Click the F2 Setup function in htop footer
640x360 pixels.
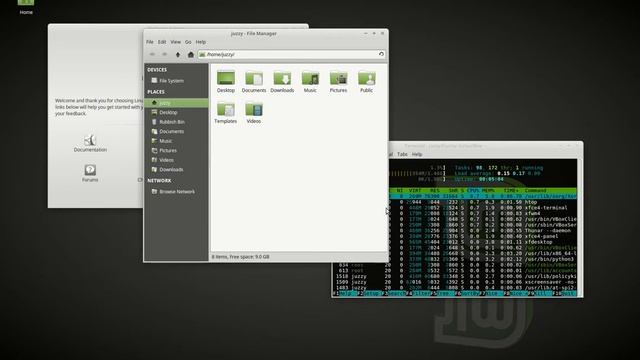pos(369,293)
